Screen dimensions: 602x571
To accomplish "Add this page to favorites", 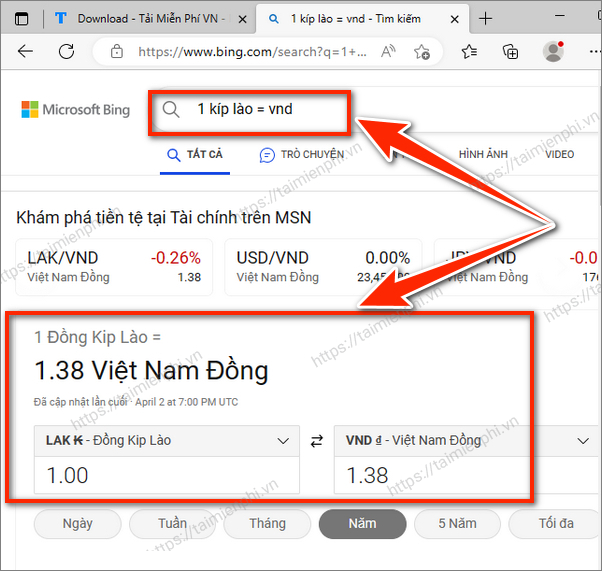I will click(422, 51).
